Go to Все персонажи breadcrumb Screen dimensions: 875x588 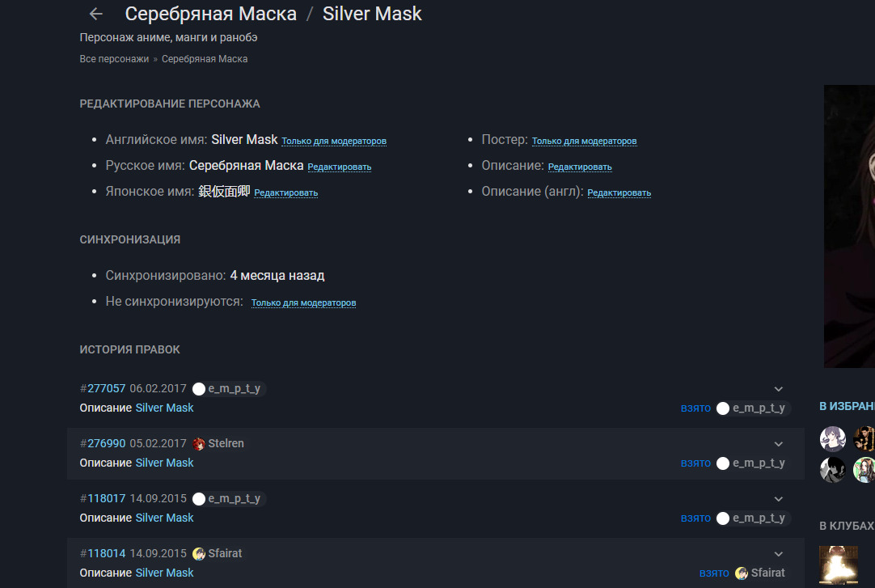(x=114, y=59)
